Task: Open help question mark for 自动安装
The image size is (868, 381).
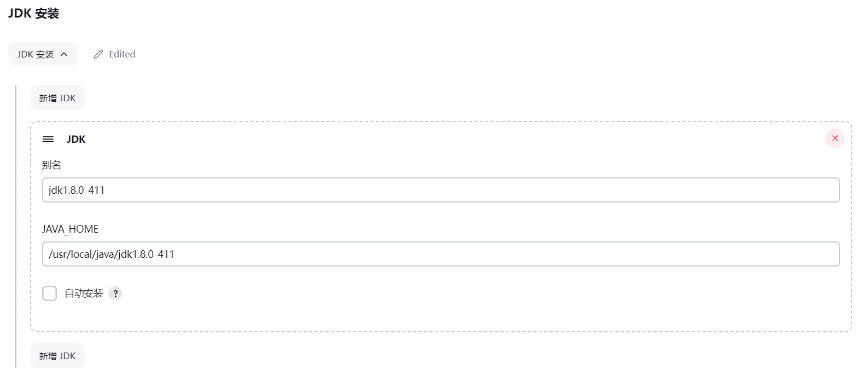Action: point(115,293)
